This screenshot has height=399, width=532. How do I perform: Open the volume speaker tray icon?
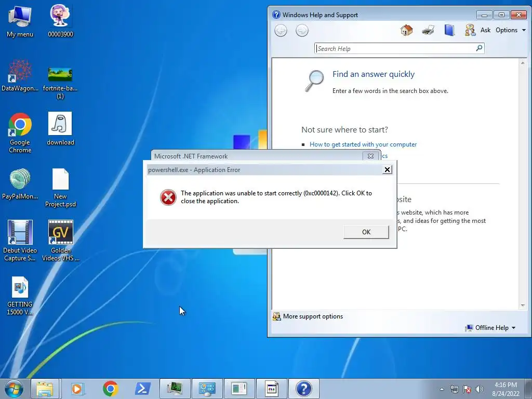(x=480, y=389)
